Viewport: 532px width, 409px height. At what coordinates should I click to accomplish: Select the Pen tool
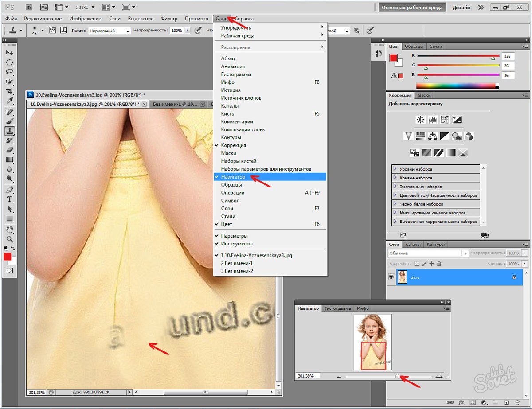pyautogui.click(x=9, y=190)
